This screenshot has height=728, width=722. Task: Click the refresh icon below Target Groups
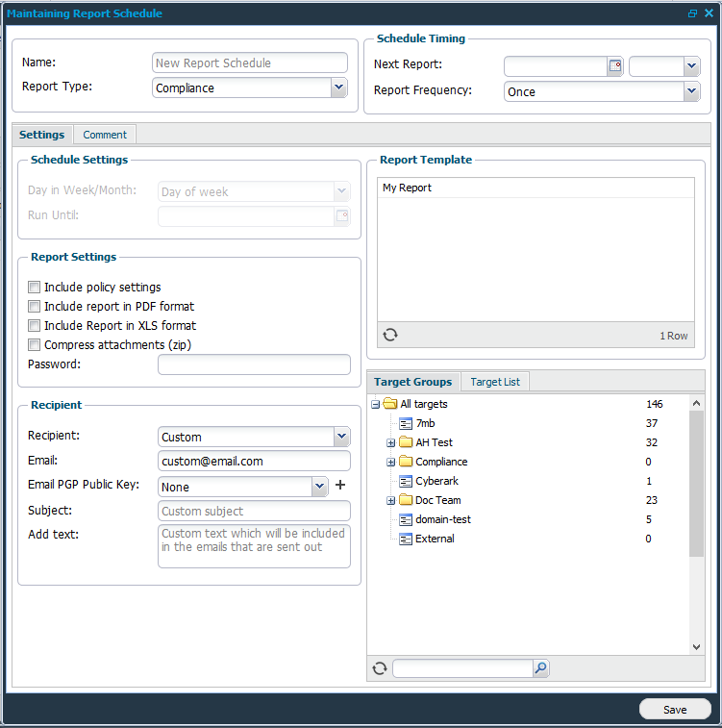(379, 668)
